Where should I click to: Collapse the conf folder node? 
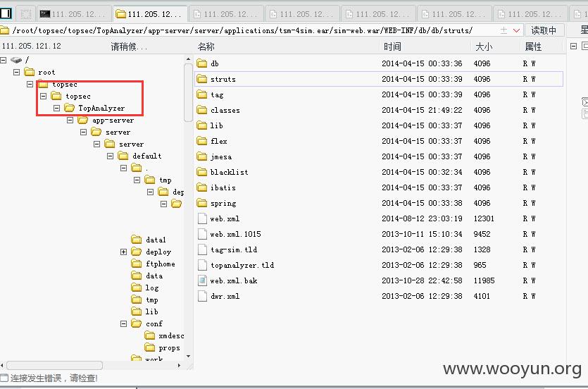point(123,323)
